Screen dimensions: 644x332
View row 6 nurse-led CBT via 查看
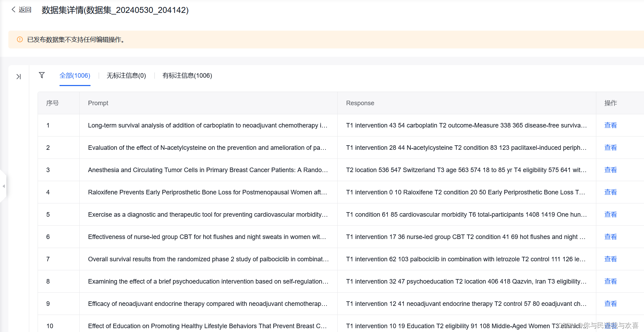(x=611, y=237)
